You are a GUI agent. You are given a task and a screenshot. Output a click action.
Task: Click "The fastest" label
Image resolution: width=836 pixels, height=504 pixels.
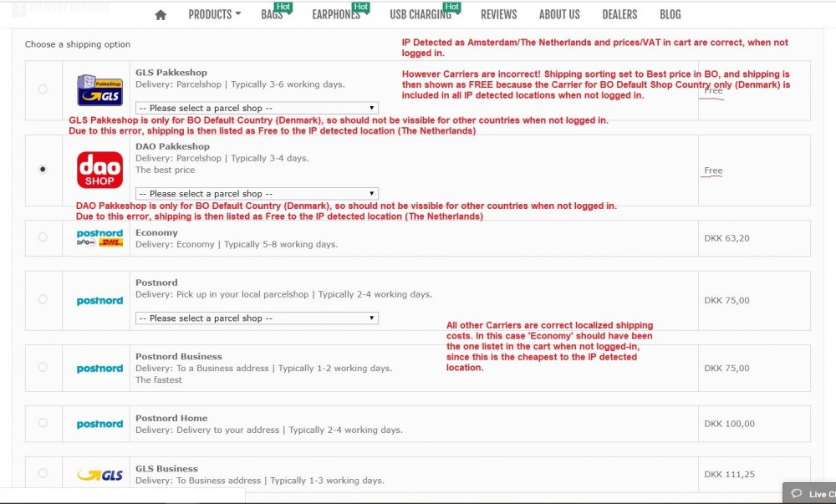click(x=158, y=379)
